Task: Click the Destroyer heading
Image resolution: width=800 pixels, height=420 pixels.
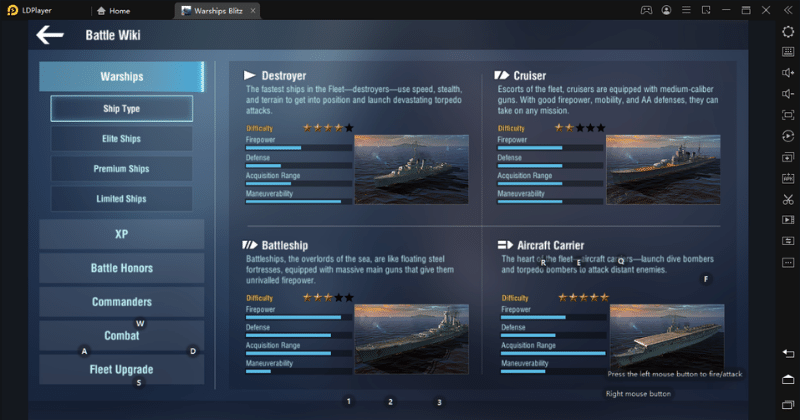Action: pyautogui.click(x=284, y=76)
